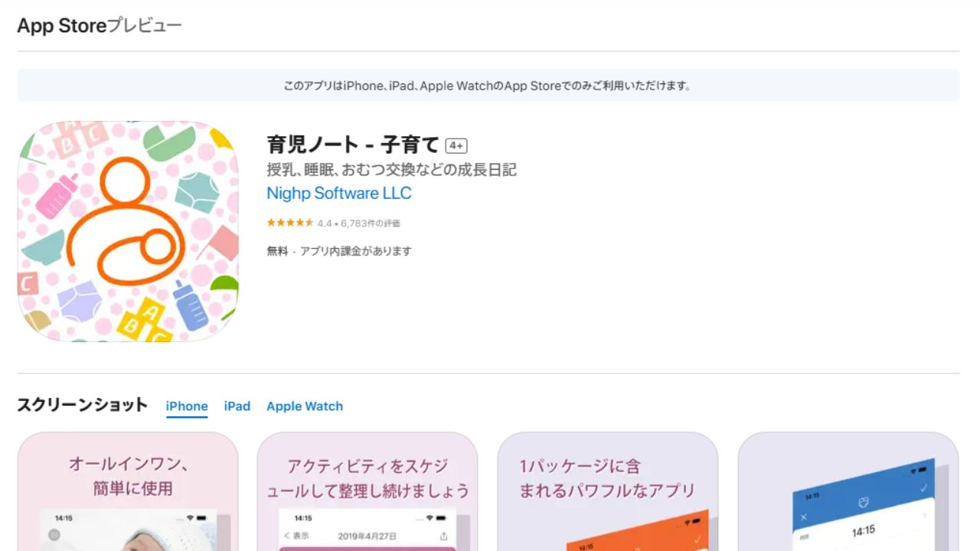The width and height of the screenshot is (980, 551).
Task: Open screenshot titled オールインワン、簡単に使用
Action: coord(128,491)
